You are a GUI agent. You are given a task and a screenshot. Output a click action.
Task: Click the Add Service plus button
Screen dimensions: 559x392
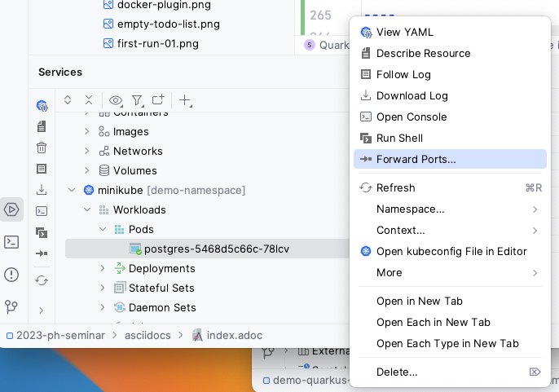tap(186, 100)
